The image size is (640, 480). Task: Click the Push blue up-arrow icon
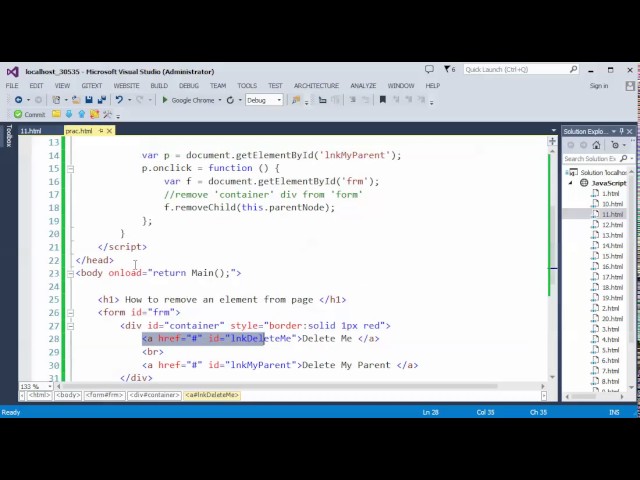pyautogui.click(x=82, y=114)
